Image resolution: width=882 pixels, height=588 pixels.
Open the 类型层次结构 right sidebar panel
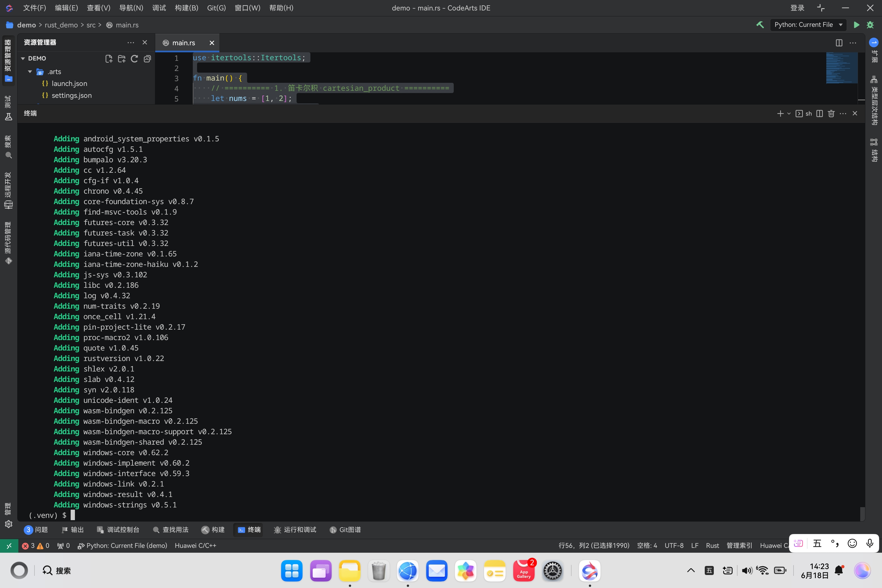(874, 101)
